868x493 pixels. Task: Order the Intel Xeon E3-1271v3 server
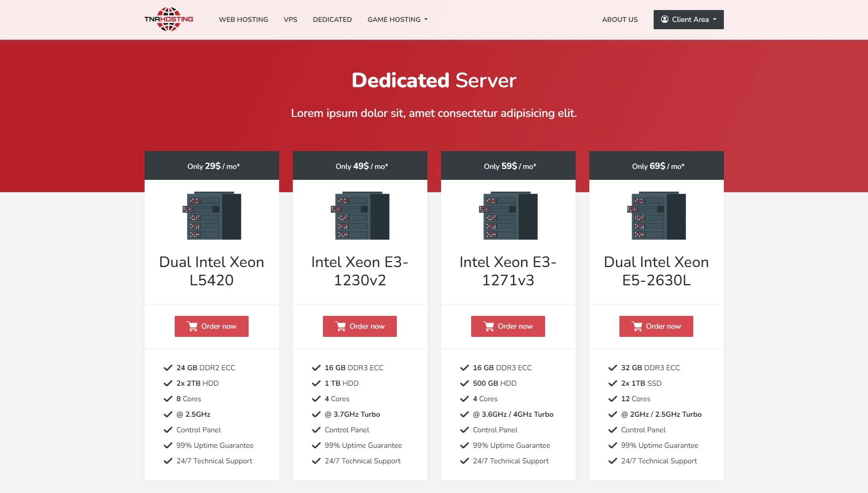(508, 326)
